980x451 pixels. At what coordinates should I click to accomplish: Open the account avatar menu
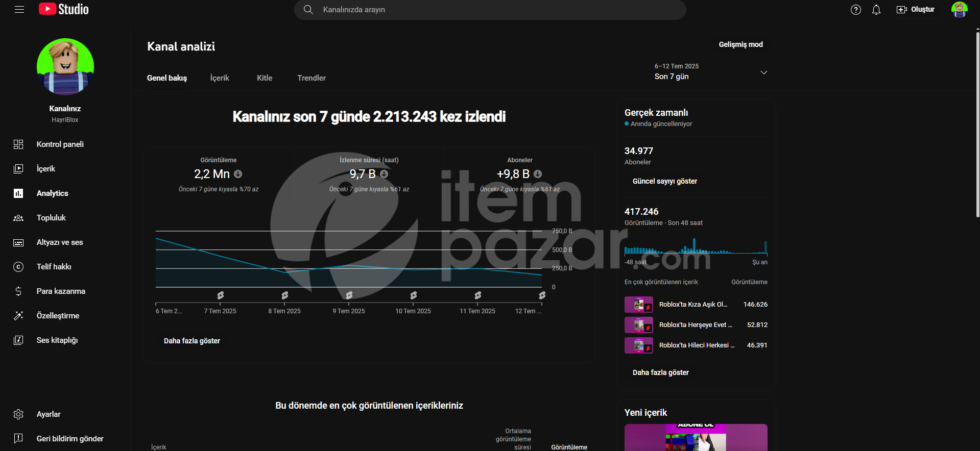pos(960,10)
